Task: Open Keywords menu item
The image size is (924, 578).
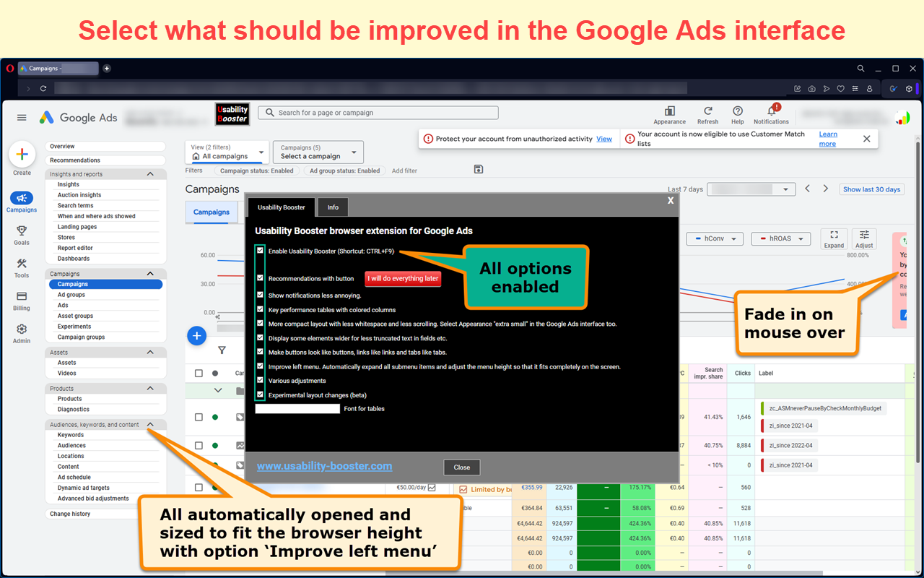Action: [x=71, y=435]
